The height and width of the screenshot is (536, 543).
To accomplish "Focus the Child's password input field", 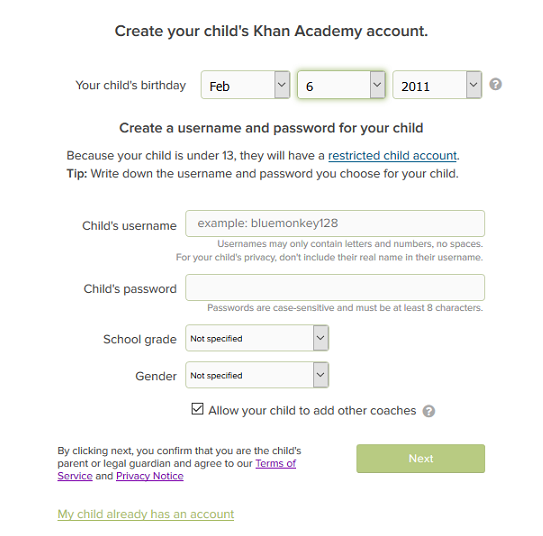I will 335,287.
